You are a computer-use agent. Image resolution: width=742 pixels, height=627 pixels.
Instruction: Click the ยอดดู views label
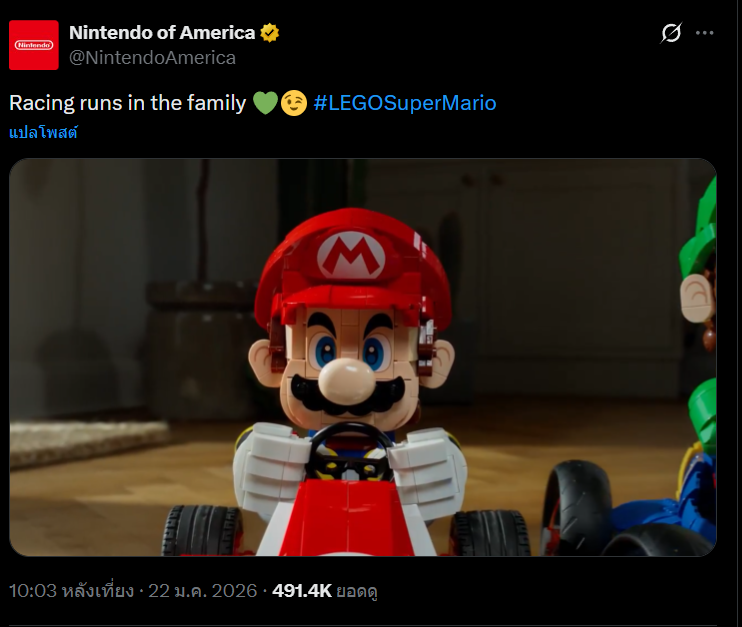pos(359,591)
